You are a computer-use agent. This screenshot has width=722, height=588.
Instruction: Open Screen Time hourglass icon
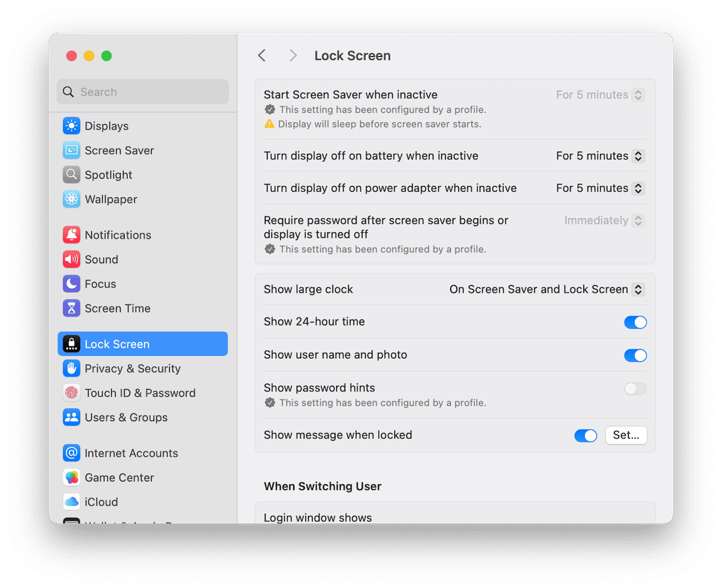tap(71, 308)
